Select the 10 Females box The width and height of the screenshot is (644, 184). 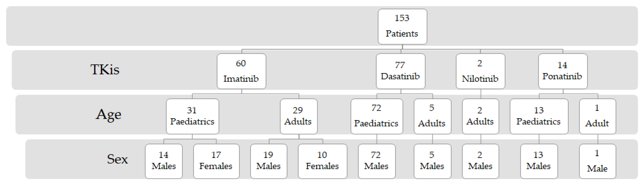(322, 161)
